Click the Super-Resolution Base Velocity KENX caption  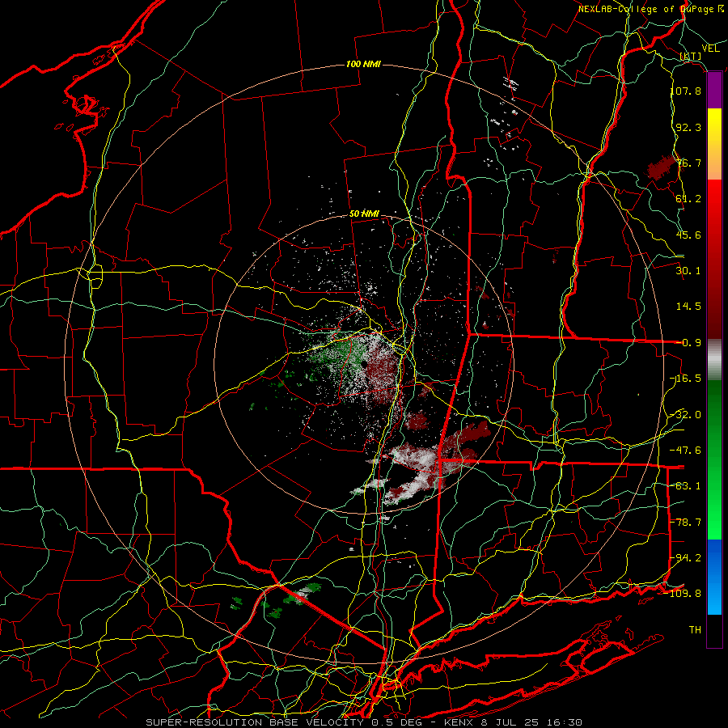(364, 722)
